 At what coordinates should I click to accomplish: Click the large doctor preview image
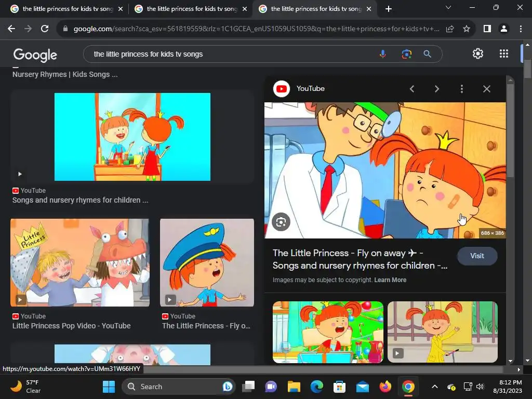pos(385,170)
